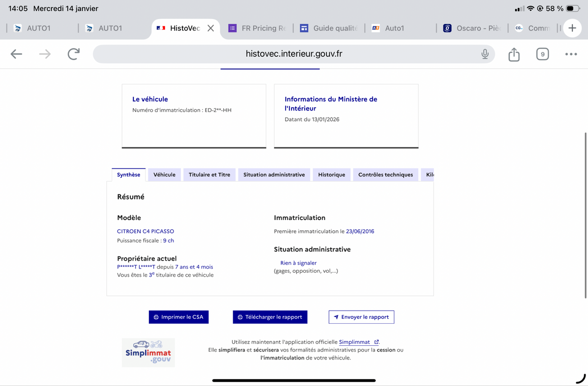Close the HistoVec tab
The image size is (588, 386).
click(211, 28)
